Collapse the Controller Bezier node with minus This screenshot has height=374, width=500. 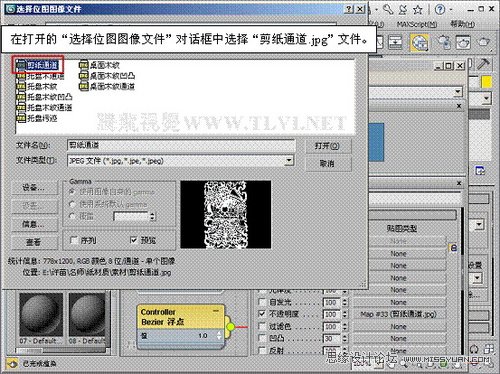pos(216,311)
